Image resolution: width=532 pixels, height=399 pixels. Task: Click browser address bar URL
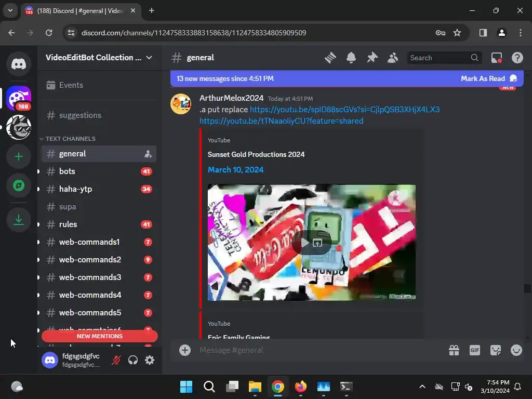click(194, 33)
